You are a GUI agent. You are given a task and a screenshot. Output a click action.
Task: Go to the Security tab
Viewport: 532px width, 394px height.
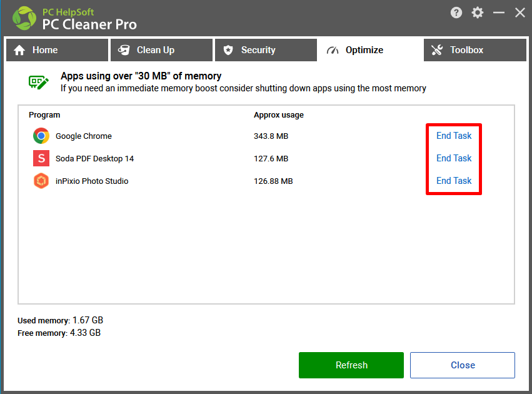click(x=266, y=50)
